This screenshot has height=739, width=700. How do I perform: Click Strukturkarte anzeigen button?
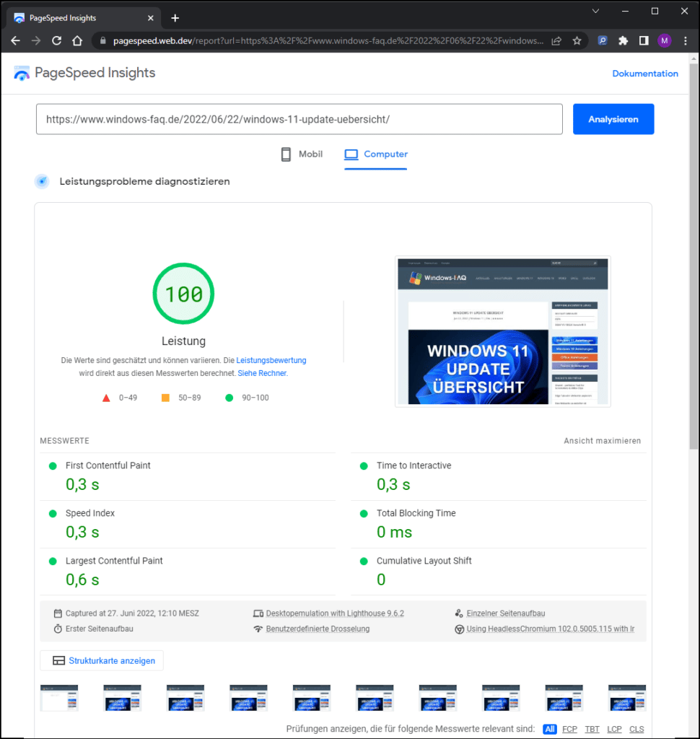coord(102,661)
